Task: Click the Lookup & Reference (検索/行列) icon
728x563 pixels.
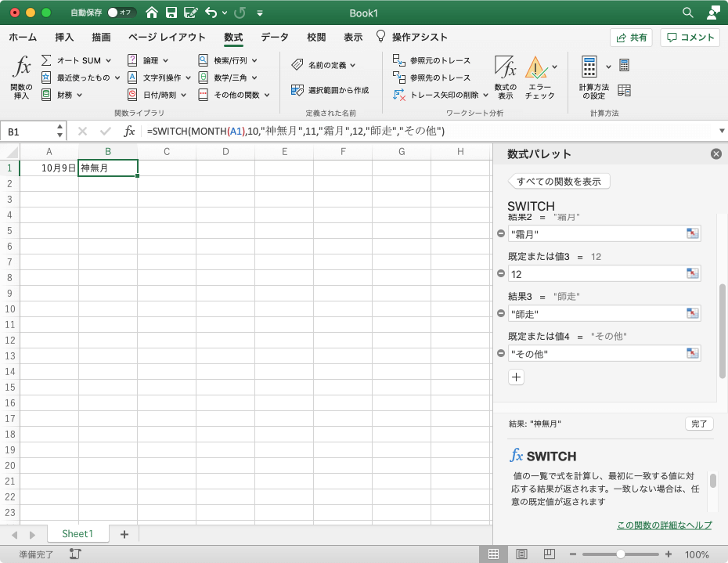Action: [204, 60]
